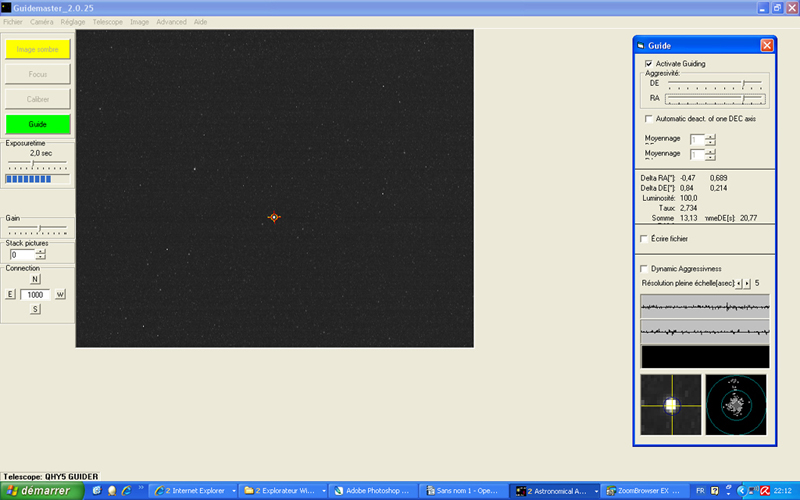Decrease the second Moyennage spinner value
800x500 pixels.
[x=711, y=157]
